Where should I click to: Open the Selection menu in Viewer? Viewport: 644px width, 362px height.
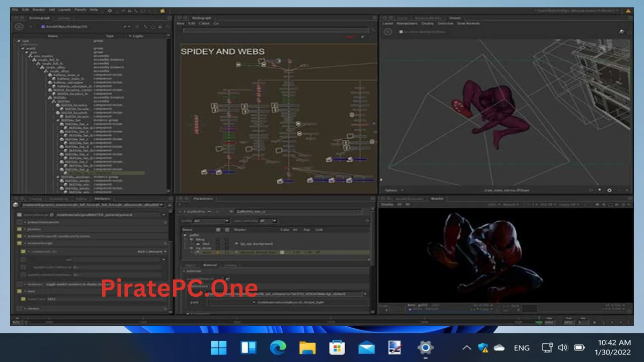445,23
